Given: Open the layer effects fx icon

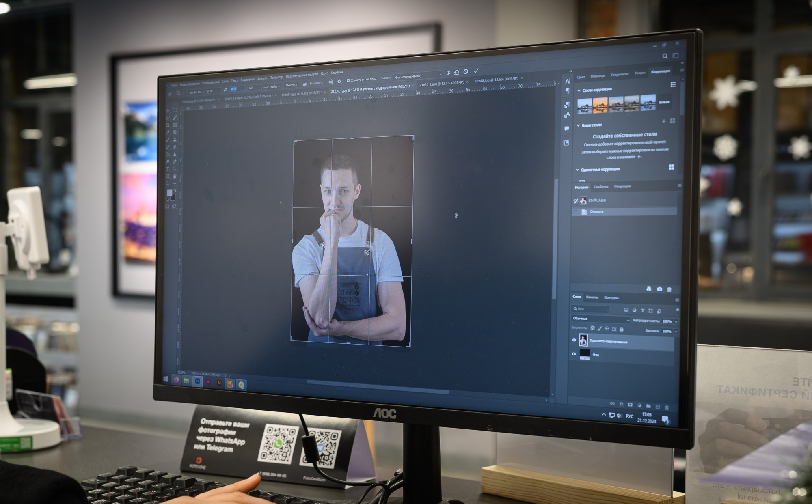Looking at the screenshot, I should (621, 404).
